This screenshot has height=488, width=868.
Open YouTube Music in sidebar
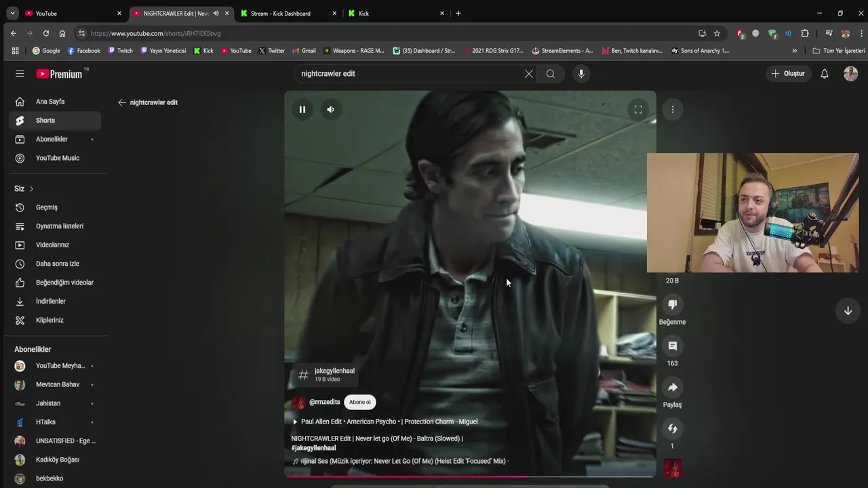[x=54, y=158]
